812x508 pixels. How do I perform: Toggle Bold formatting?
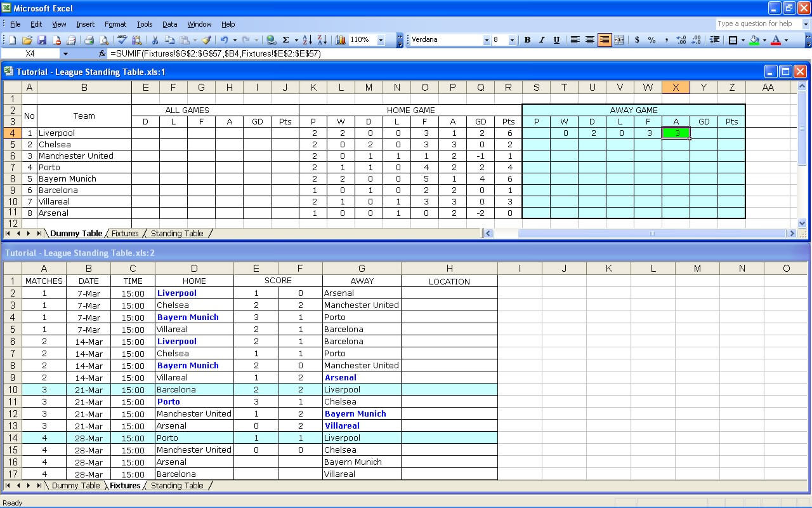coord(527,40)
